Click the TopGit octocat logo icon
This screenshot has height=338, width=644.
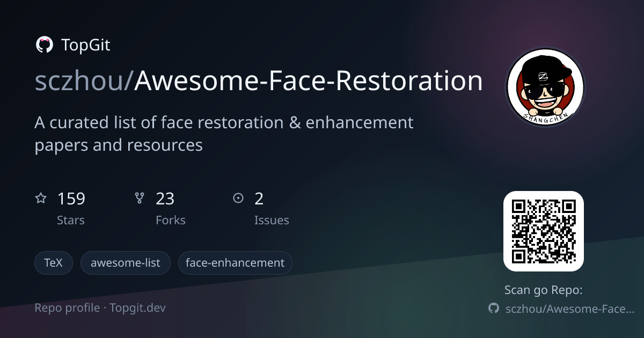[x=44, y=45]
